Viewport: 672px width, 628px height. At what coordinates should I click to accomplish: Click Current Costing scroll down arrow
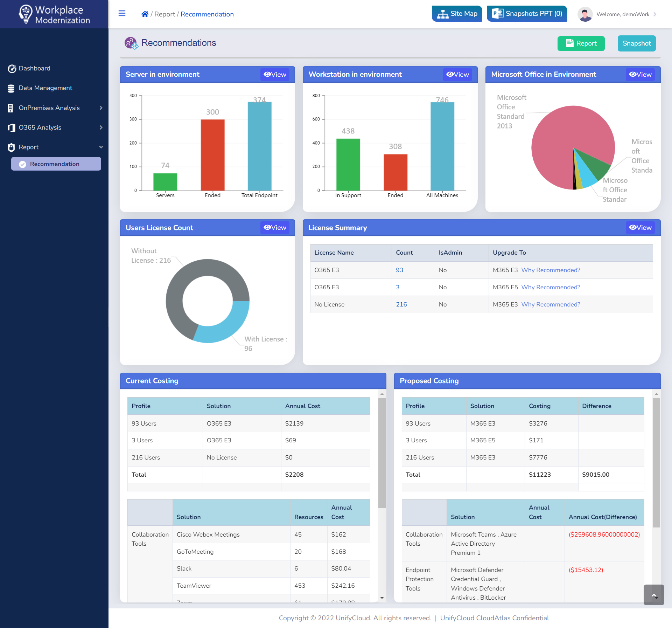click(x=382, y=598)
